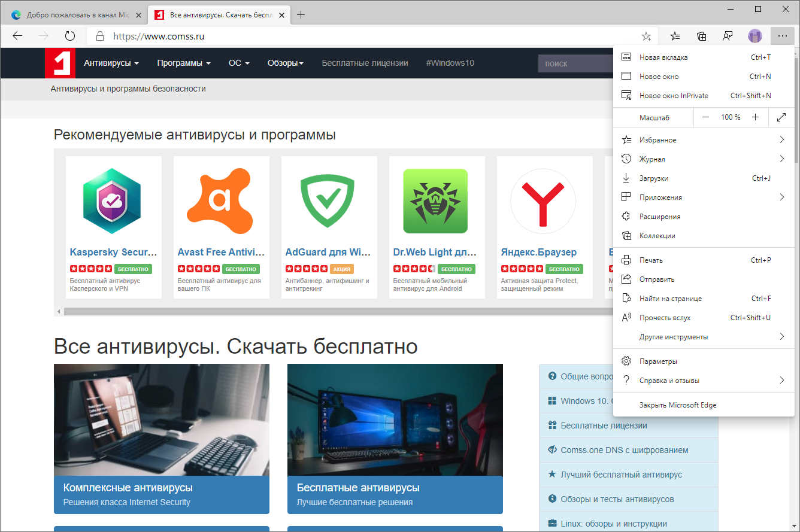Reload the current page
Image resolution: width=800 pixels, height=532 pixels.
coord(70,36)
